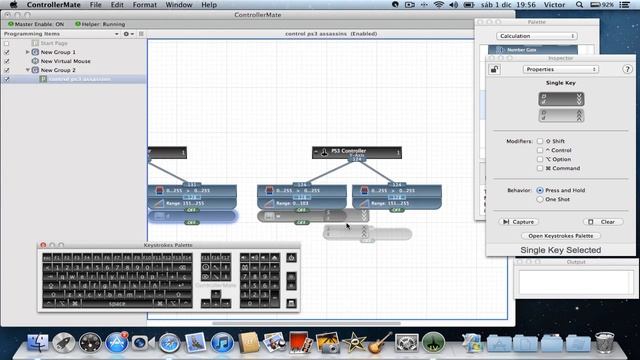Click the joystick icon in PS3 Controller block

pyautogui.click(x=324, y=152)
